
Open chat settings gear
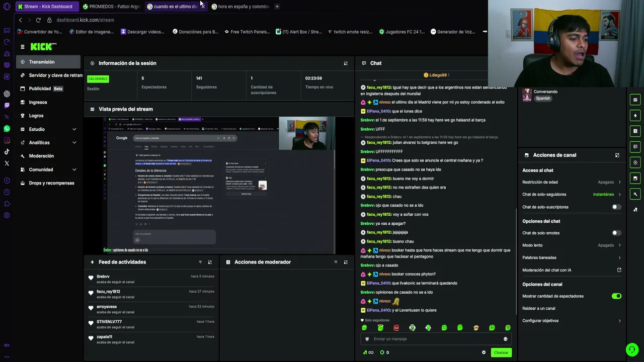coord(484,352)
